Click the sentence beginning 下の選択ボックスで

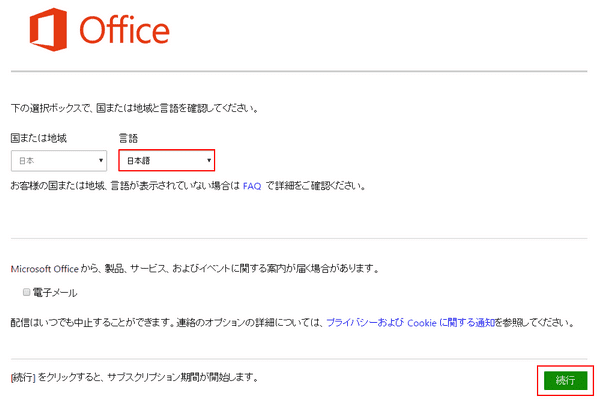point(135,109)
